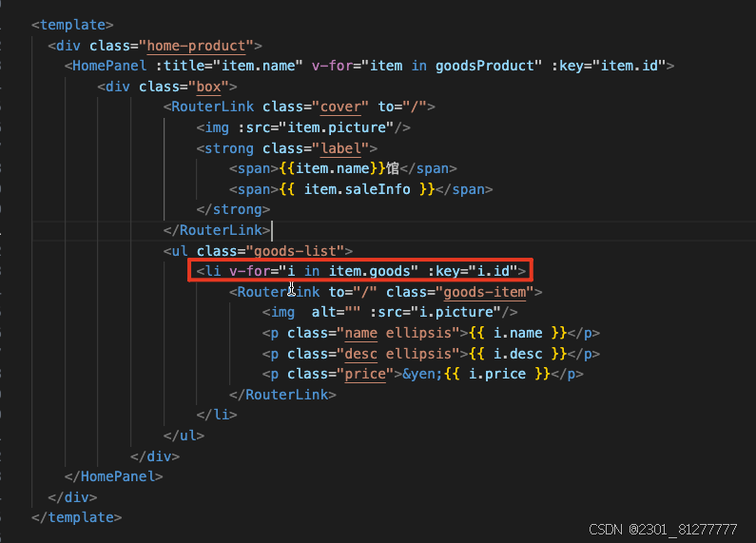
Task: Click the strong class="label" line
Action: pyautogui.click(x=287, y=148)
